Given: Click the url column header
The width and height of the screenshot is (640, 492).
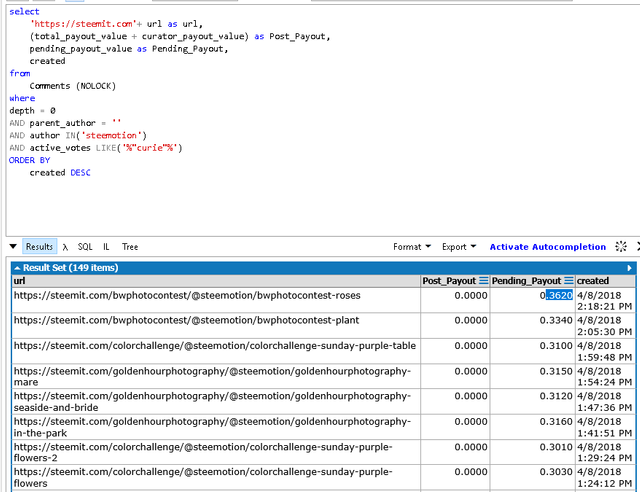Looking at the screenshot, I should point(216,281).
